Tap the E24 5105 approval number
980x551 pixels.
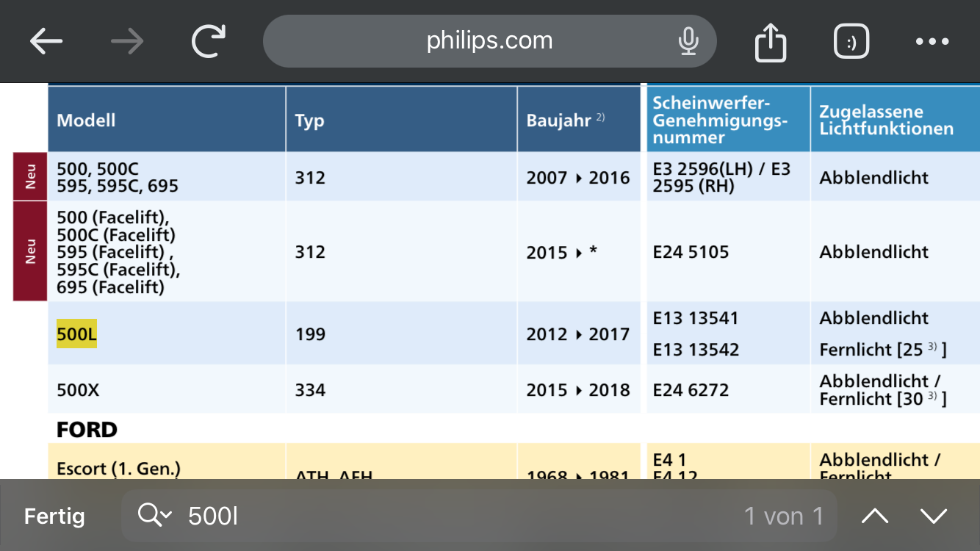(691, 252)
